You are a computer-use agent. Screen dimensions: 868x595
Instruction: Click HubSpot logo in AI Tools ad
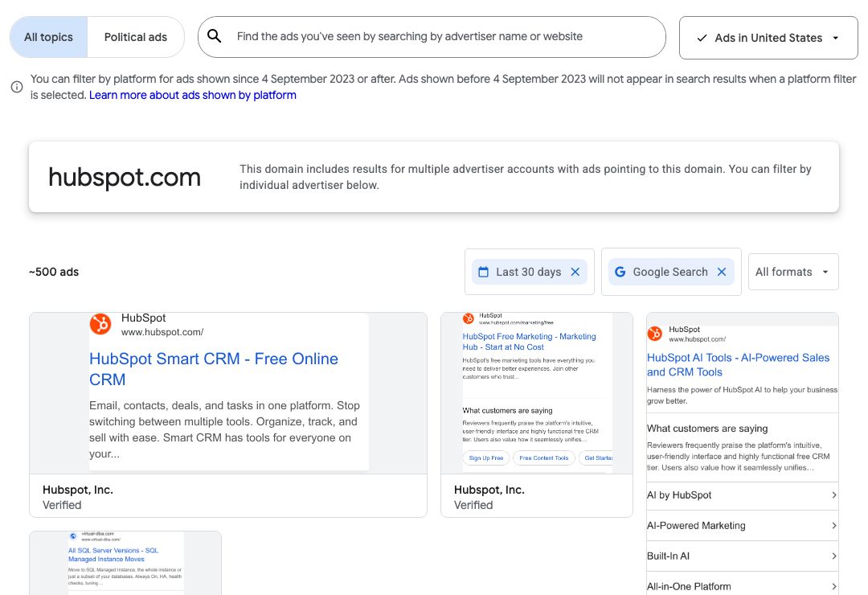tap(655, 334)
